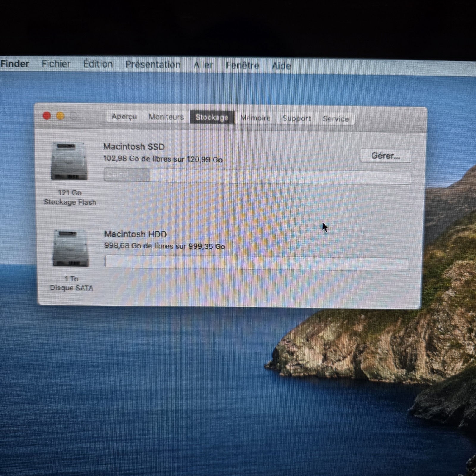Click the Macintosh SSD storage usage bar
476x476 pixels.
257,176
